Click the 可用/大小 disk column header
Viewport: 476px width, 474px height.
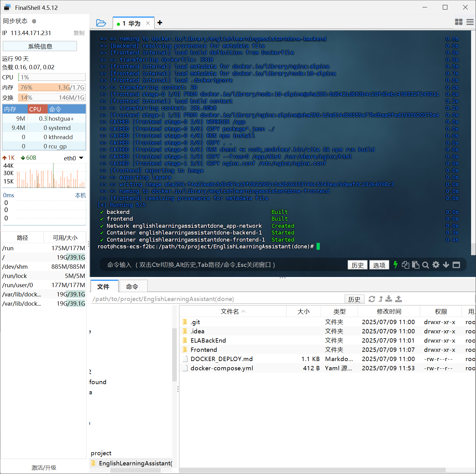(x=65, y=238)
